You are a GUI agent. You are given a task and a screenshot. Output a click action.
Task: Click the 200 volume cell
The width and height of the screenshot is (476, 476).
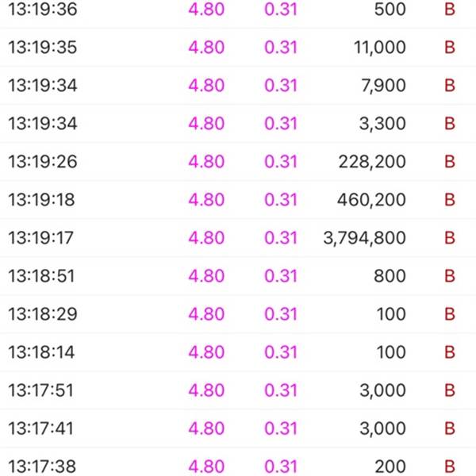tap(392, 466)
